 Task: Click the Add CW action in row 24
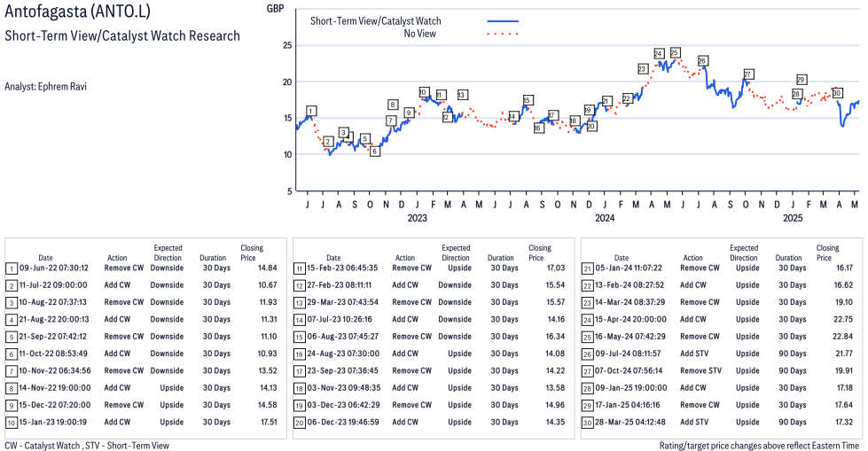click(x=693, y=319)
